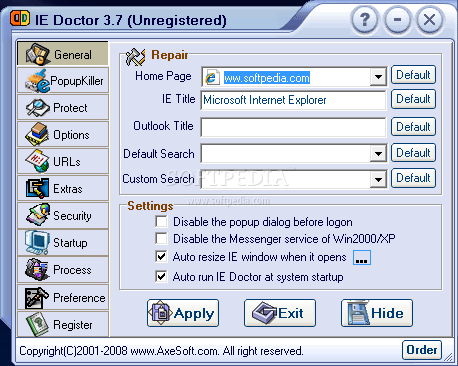This screenshot has height=366, width=458.
Task: Reset Default Search with its Default button
Action: [413, 152]
